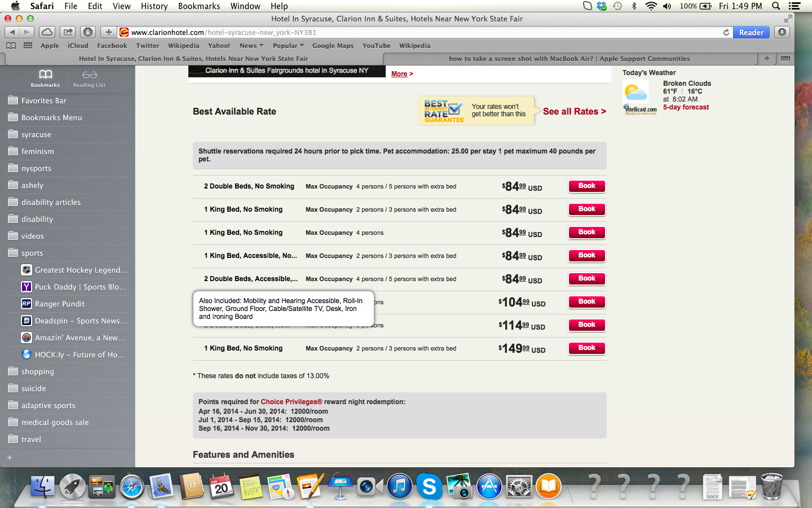
Task: Open the Deadspin bookmark
Action: [74, 321]
